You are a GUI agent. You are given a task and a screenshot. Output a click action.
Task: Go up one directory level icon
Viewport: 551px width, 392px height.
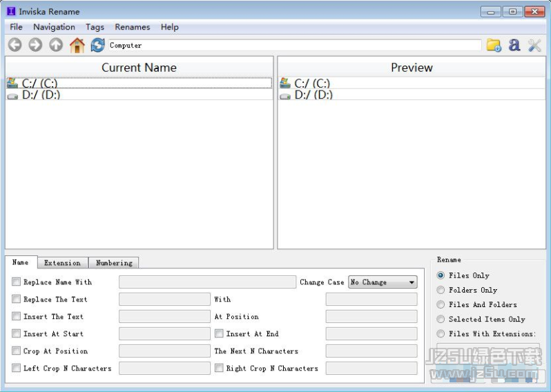click(x=56, y=45)
